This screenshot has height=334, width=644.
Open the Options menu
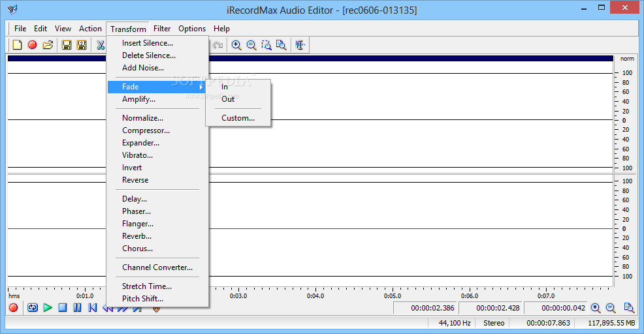click(192, 28)
